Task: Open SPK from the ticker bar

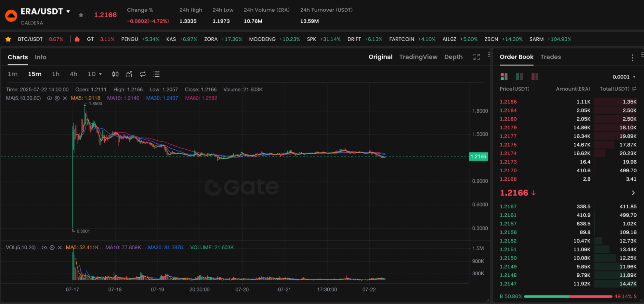Action: [323, 39]
